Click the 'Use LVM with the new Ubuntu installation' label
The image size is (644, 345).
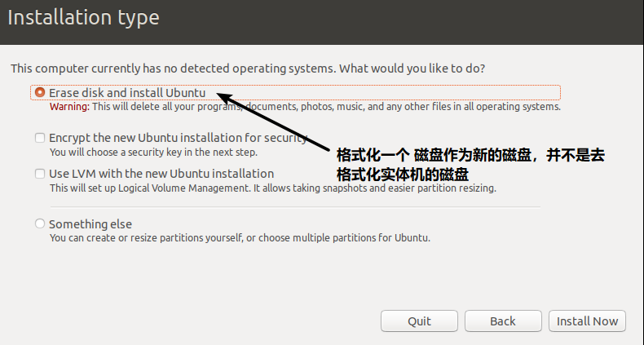pos(161,174)
